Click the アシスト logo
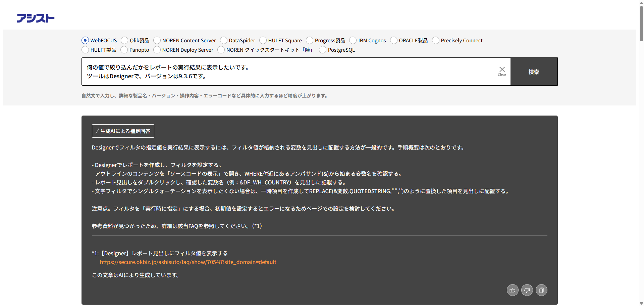Screen dimensions: 644x306 tap(36, 18)
